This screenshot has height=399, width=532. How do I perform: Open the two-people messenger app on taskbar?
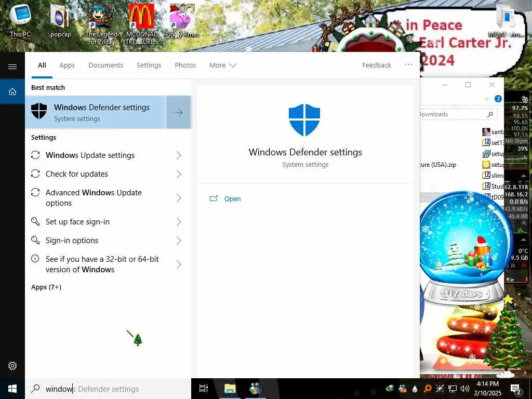[x=256, y=389]
